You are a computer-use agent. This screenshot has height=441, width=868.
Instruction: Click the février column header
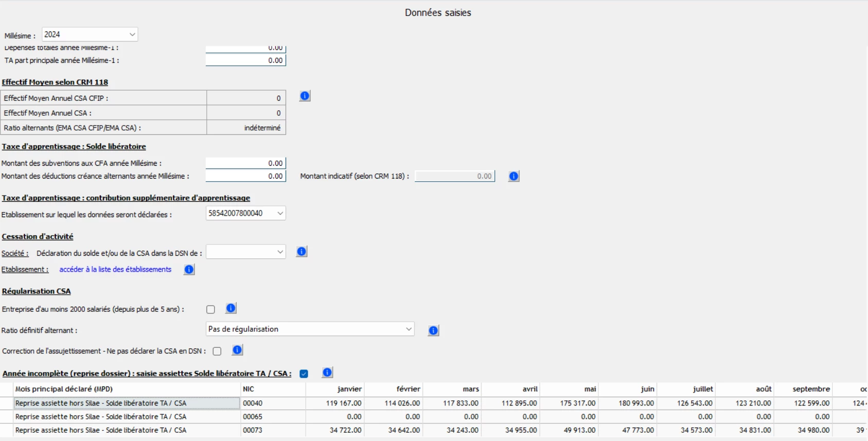click(394, 389)
